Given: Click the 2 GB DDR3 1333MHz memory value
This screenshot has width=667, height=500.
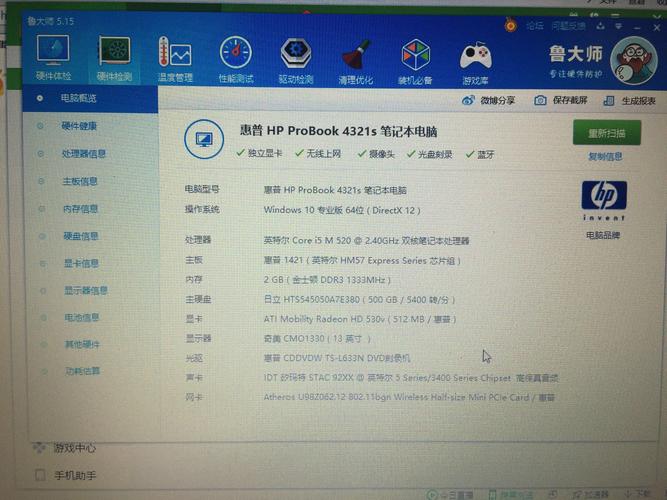Looking at the screenshot, I should point(327,280).
